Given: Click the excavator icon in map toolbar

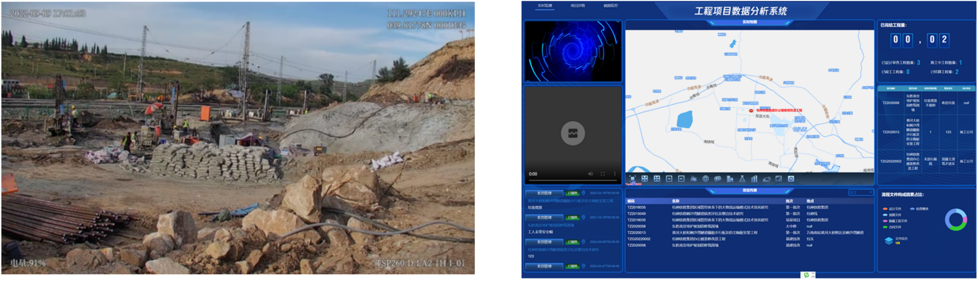Looking at the screenshot, I should pos(767,179).
